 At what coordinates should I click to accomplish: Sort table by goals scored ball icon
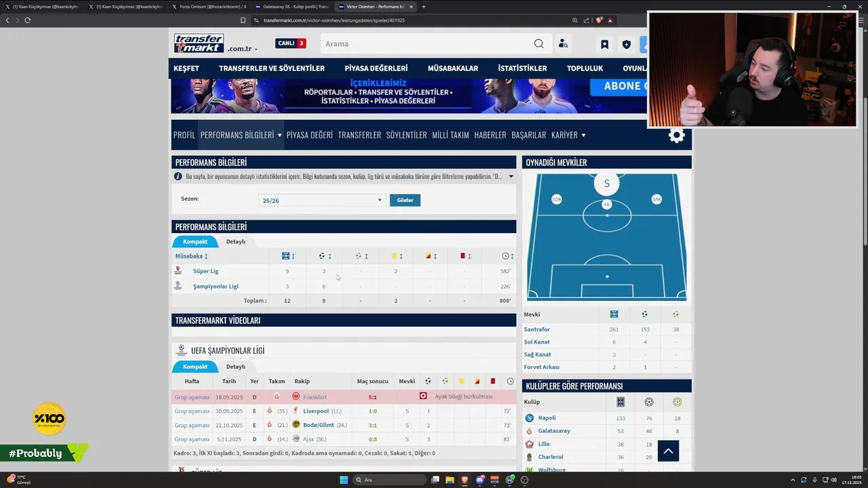point(322,256)
